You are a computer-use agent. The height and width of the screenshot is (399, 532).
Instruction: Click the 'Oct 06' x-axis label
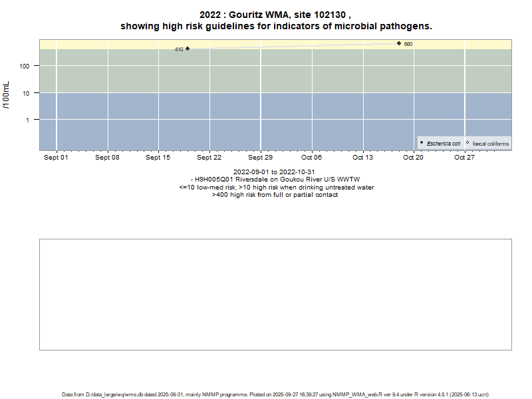(311, 158)
